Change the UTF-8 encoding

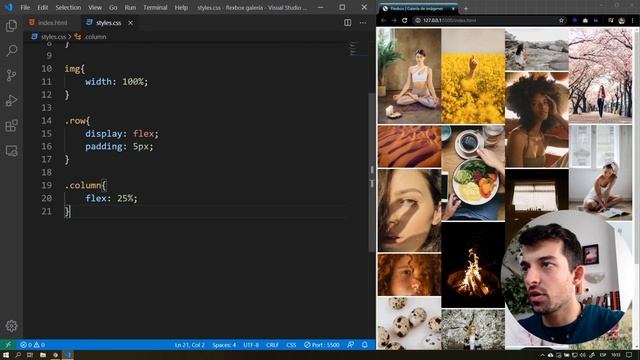click(251, 345)
